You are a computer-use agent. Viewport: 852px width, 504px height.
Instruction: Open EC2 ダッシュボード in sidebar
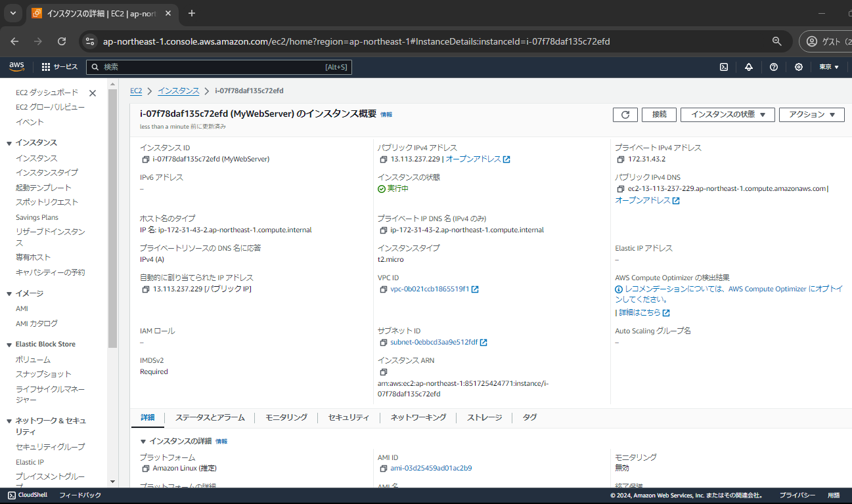pos(47,93)
